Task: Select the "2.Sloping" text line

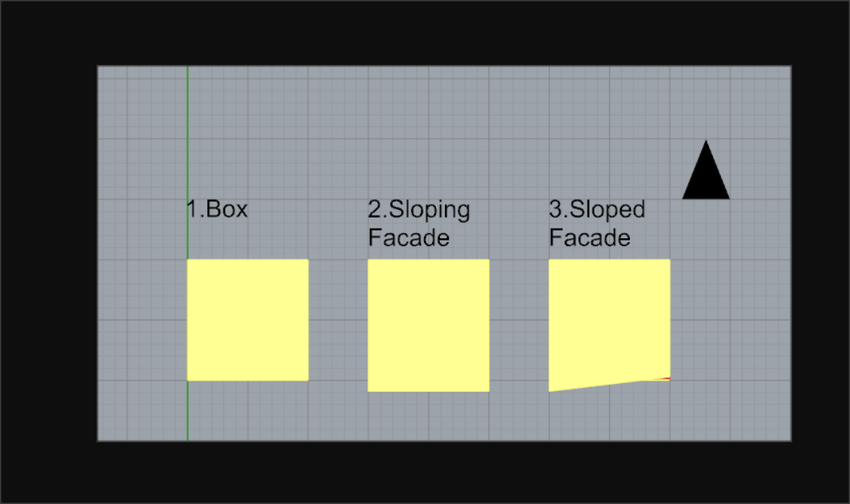Action: coord(419,210)
